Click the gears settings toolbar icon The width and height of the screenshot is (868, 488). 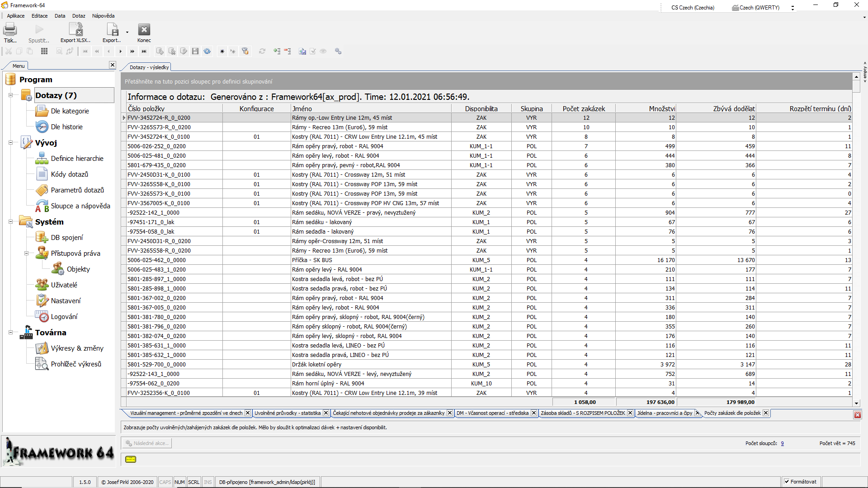[338, 52]
